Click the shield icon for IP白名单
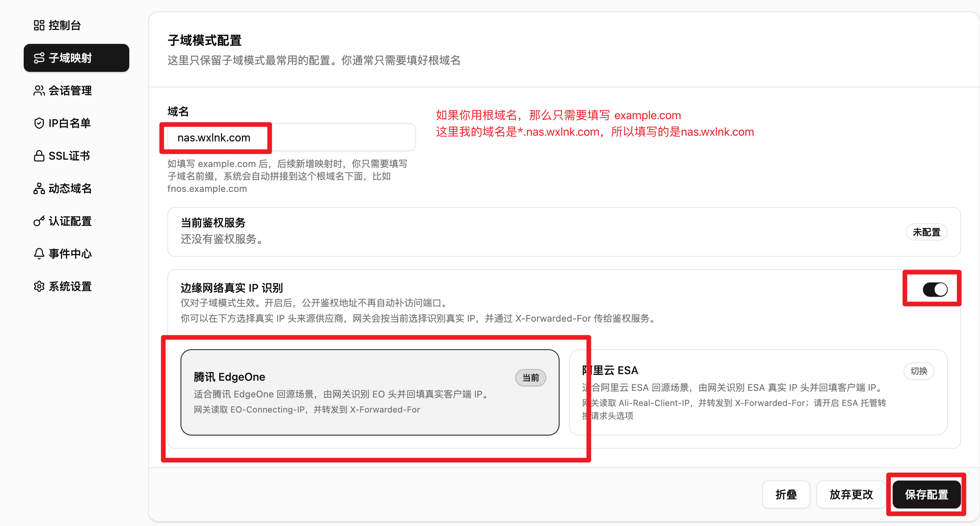The height and width of the screenshot is (526, 980). pos(39,123)
